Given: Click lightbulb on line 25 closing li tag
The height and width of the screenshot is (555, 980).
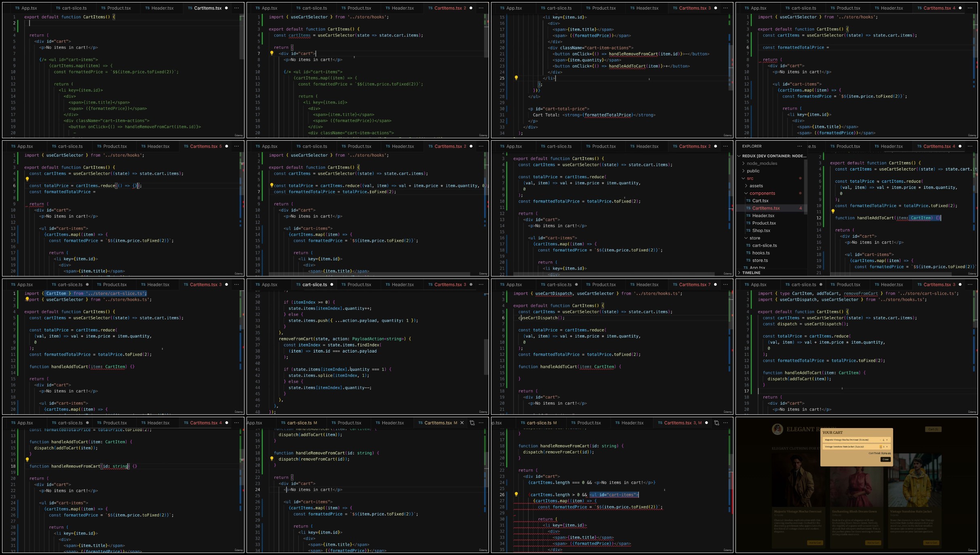Looking at the screenshot, I should [516, 78].
